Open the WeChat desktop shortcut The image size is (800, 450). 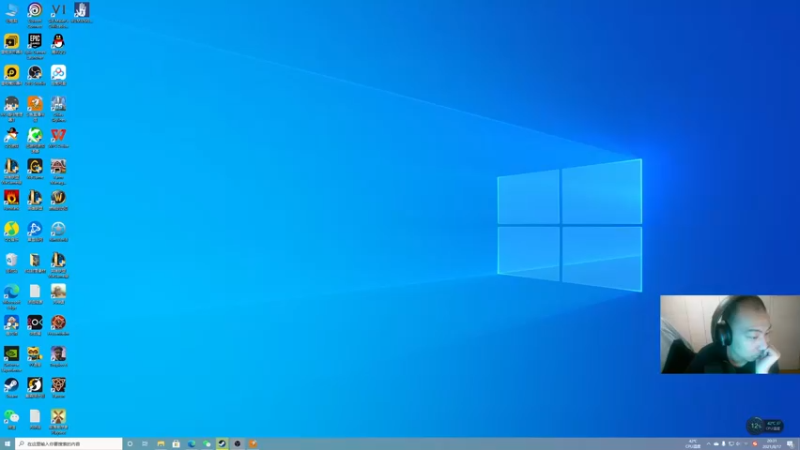point(11,418)
